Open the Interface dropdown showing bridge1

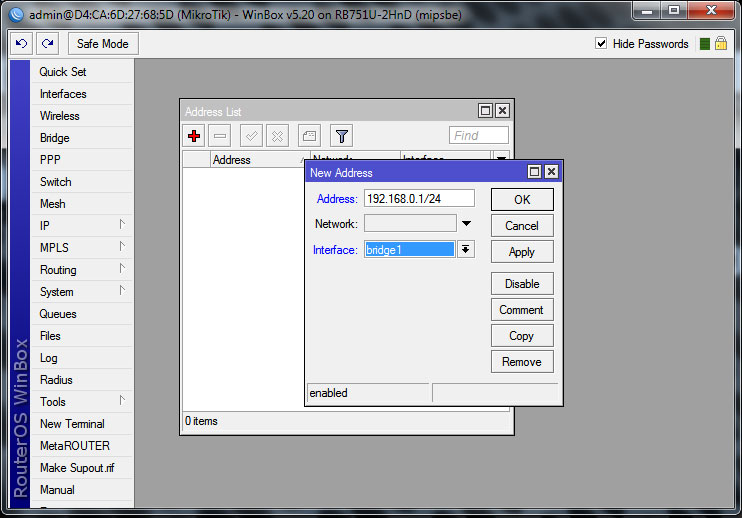pos(465,250)
